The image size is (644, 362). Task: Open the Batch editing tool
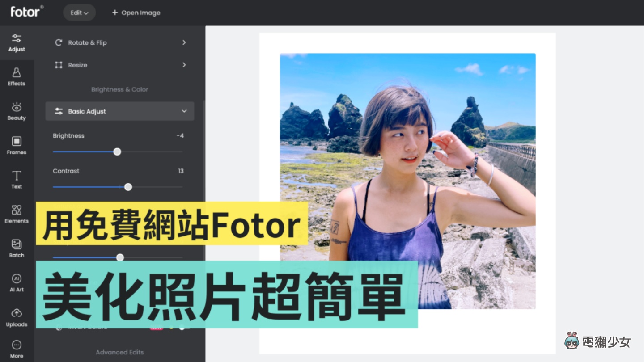tap(17, 248)
